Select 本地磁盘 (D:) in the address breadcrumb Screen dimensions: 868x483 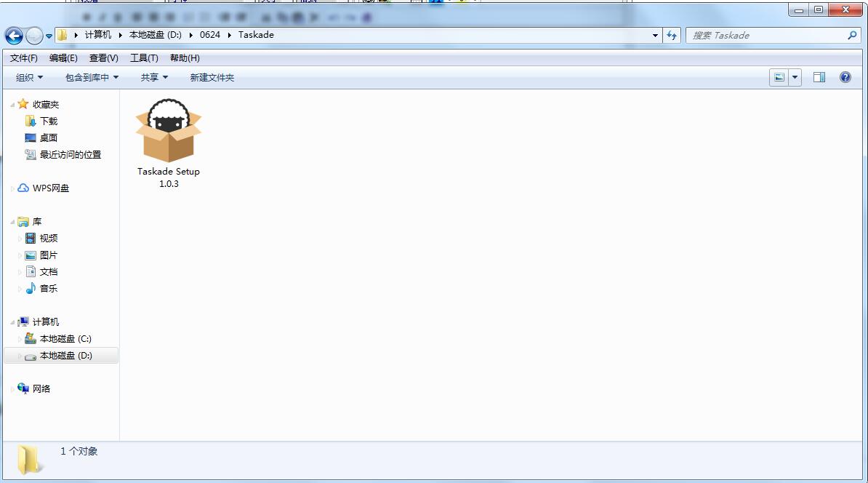[155, 34]
